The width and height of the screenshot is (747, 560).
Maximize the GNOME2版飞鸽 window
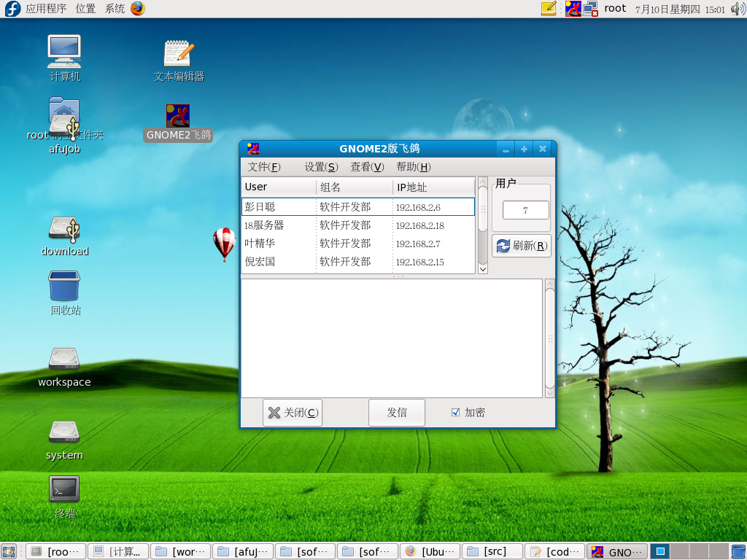click(x=524, y=149)
